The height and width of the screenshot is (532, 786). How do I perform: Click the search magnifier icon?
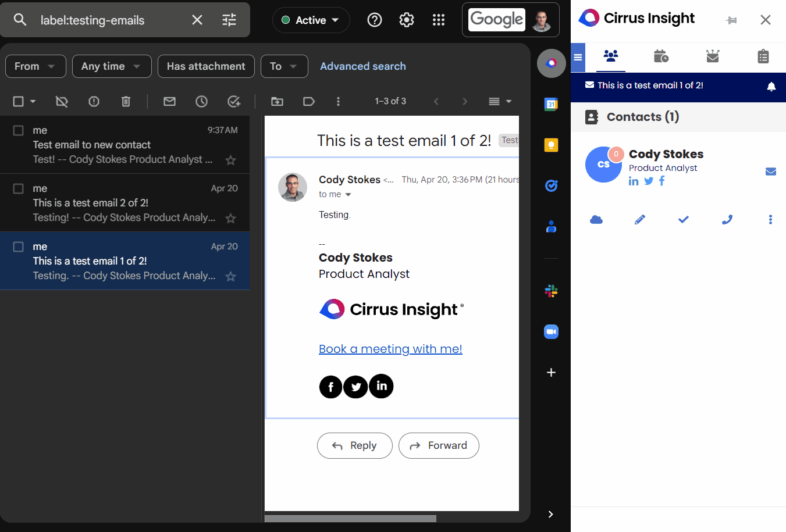(x=20, y=20)
